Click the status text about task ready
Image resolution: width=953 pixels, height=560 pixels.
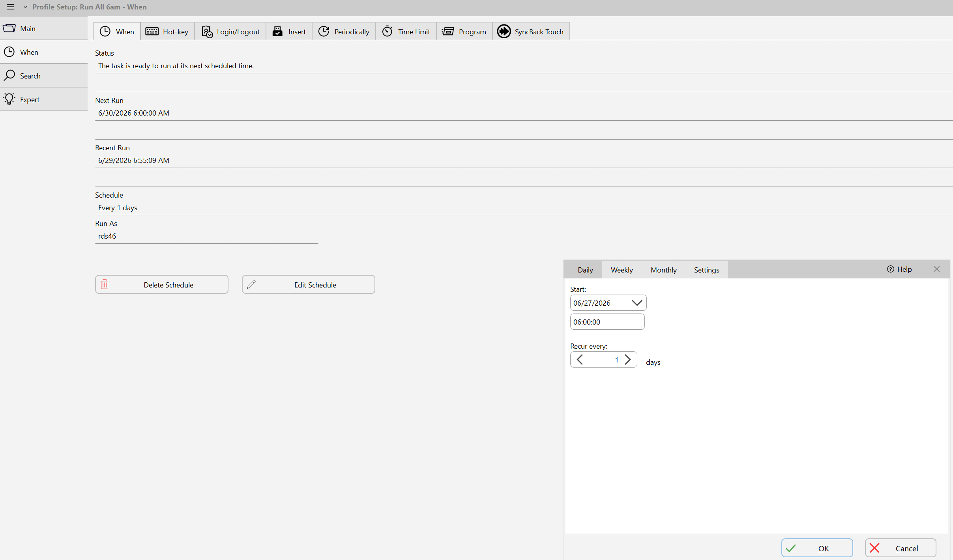(x=176, y=65)
